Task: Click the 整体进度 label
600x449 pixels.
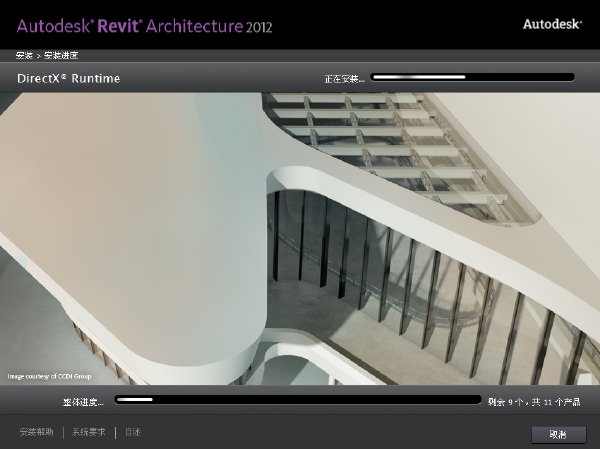Action: coord(83,402)
